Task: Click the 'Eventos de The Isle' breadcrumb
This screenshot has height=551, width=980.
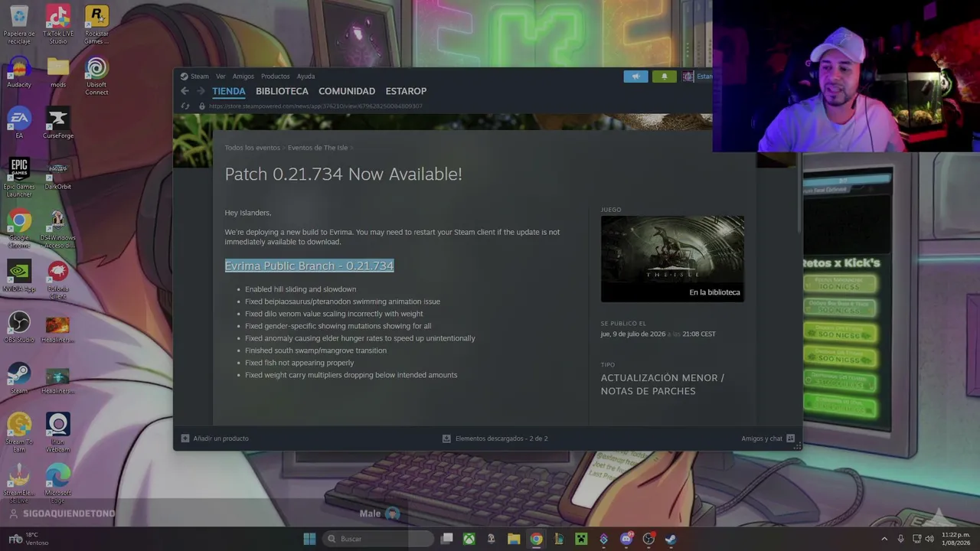Action: click(318, 148)
